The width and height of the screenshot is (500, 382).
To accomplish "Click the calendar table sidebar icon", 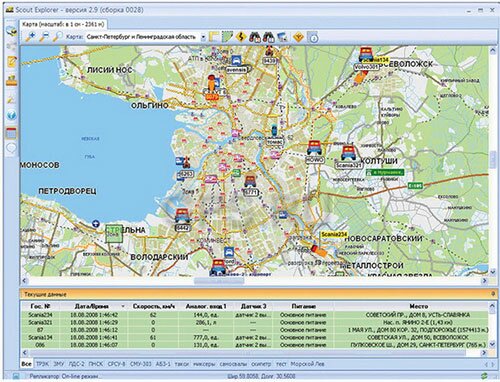I will click(x=11, y=133).
